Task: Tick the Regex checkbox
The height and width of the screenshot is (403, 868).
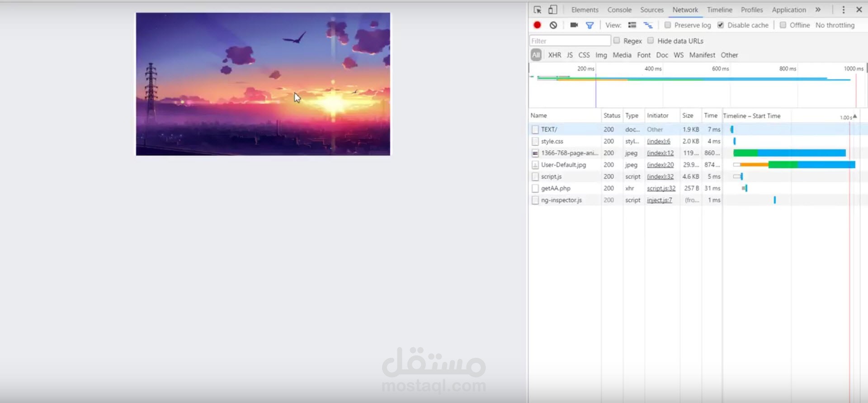Action: pyautogui.click(x=617, y=40)
